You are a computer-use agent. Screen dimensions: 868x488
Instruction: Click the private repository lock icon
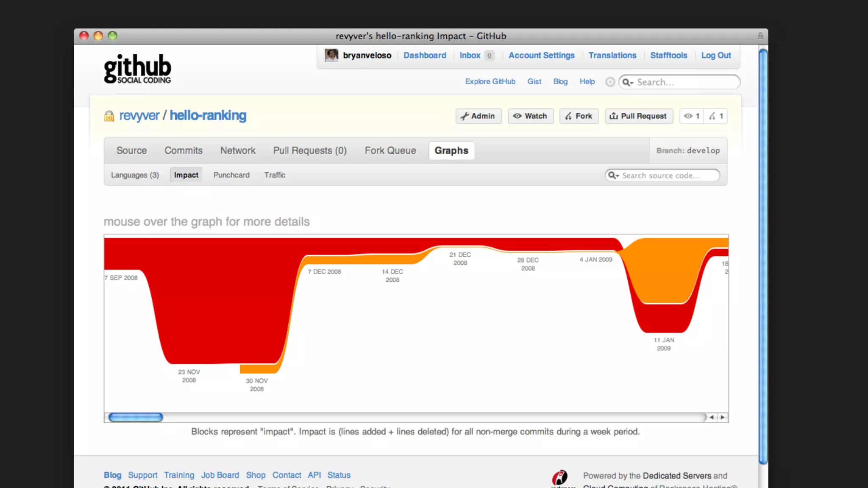(x=109, y=116)
